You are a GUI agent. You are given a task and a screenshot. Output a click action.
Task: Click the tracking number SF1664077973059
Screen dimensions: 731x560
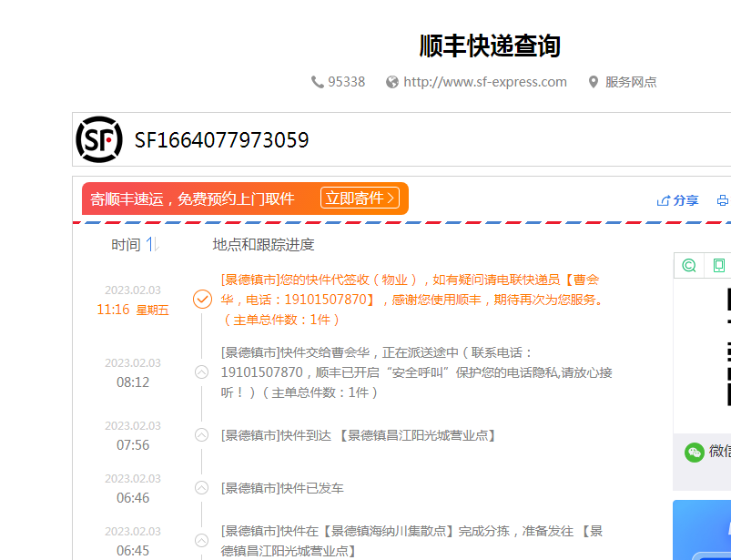click(221, 140)
